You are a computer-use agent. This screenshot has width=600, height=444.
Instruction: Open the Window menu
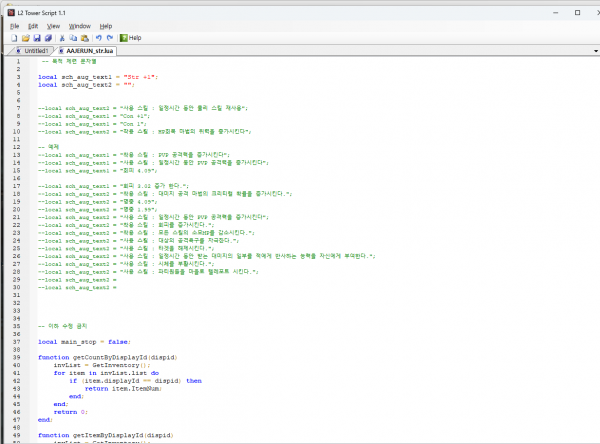pyautogui.click(x=78, y=25)
